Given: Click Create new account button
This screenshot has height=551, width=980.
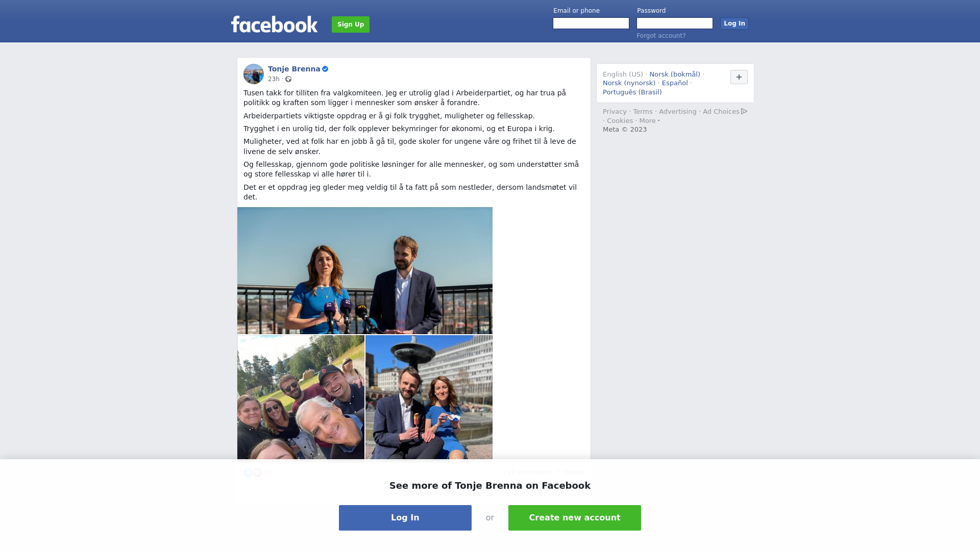Looking at the screenshot, I should (575, 518).
